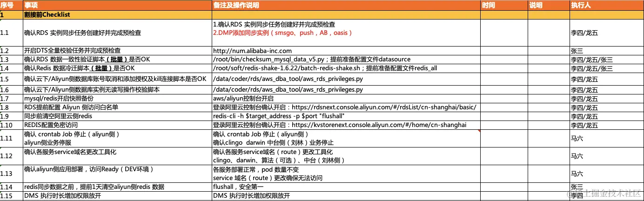The height and width of the screenshot is (201, 644).
Task: Click the DMS note cell in 备注 column
Action: 346,196
